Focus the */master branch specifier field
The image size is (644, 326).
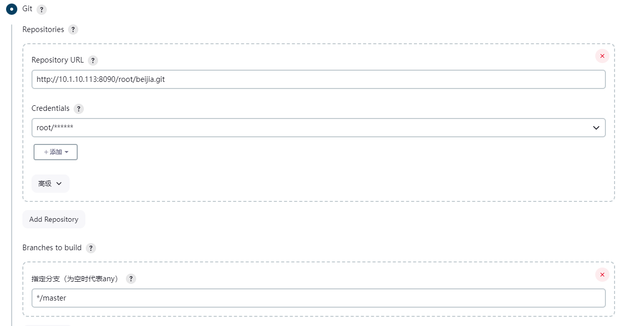coord(318,298)
